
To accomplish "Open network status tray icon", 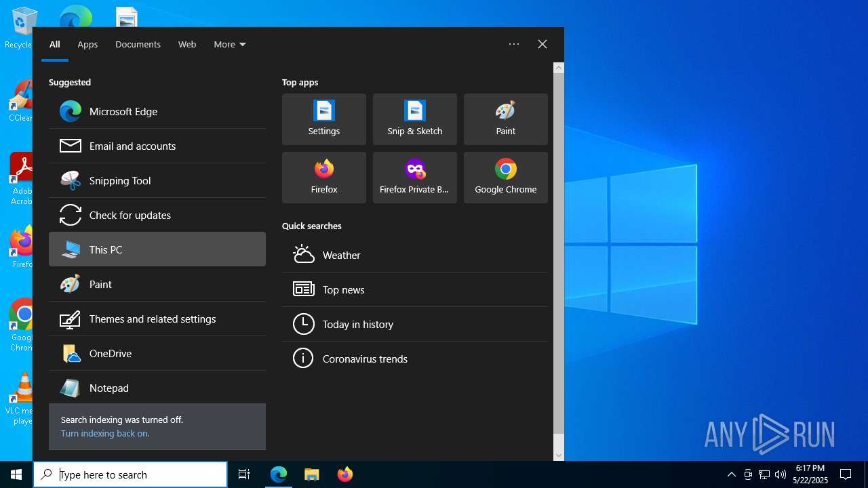I will coord(764,474).
